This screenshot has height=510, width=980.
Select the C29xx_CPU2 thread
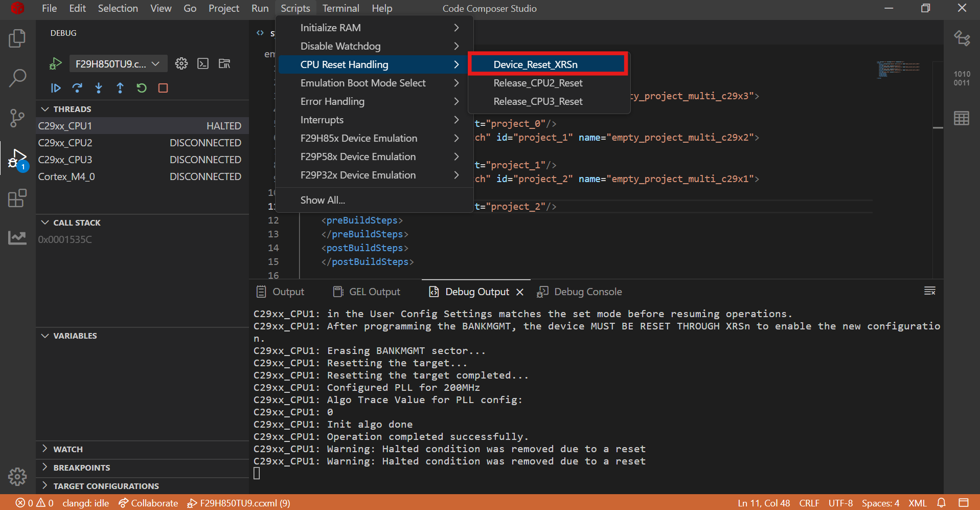pyautogui.click(x=140, y=143)
